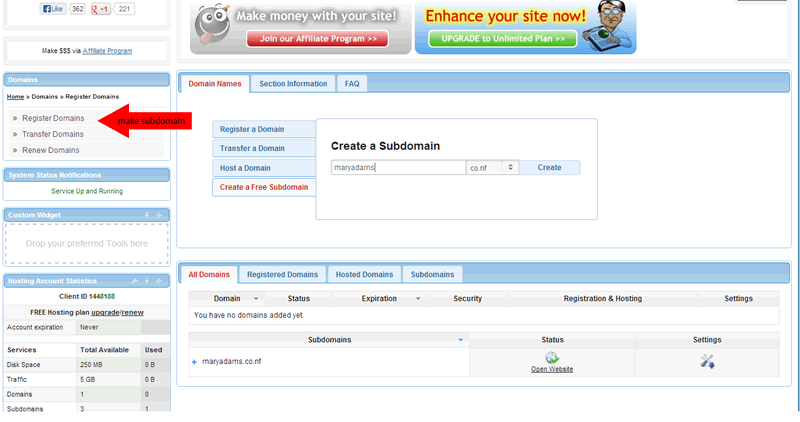Click UPGRADE to Unlimited Plan button
This screenshot has height=422, width=800.
click(502, 39)
